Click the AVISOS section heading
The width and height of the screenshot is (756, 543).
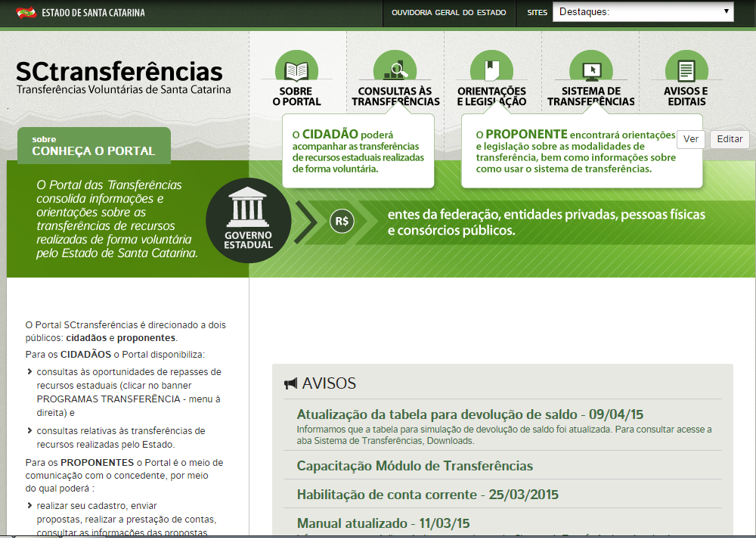329,383
